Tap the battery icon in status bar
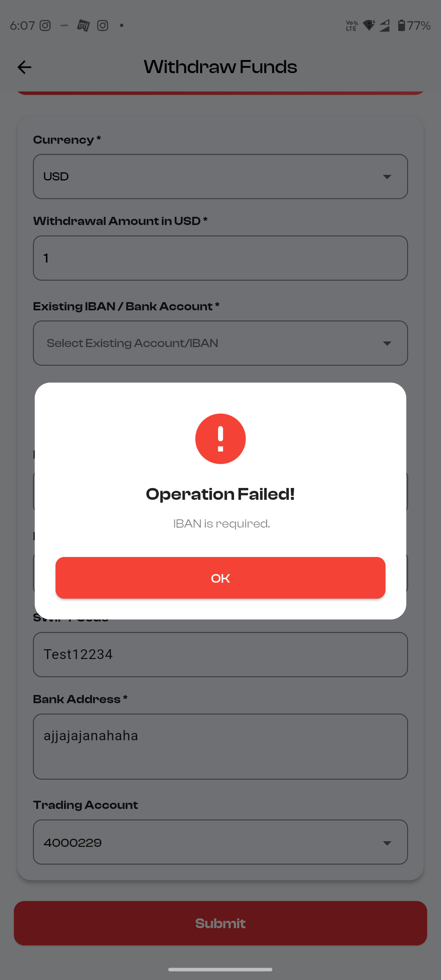Screen dimensions: 441x980 pyautogui.click(x=401, y=26)
